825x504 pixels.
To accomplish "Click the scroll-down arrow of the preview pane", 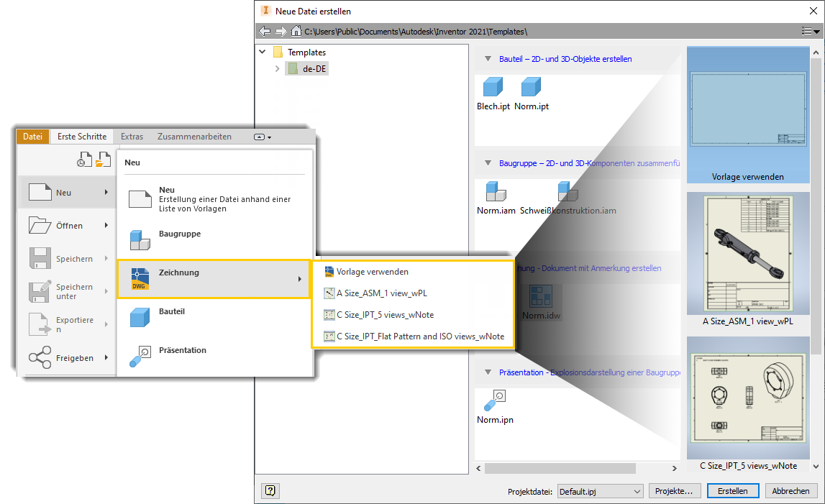I will click(816, 466).
